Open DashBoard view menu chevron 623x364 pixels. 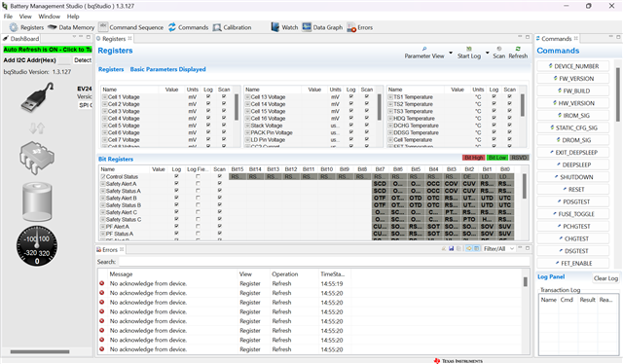74,37
